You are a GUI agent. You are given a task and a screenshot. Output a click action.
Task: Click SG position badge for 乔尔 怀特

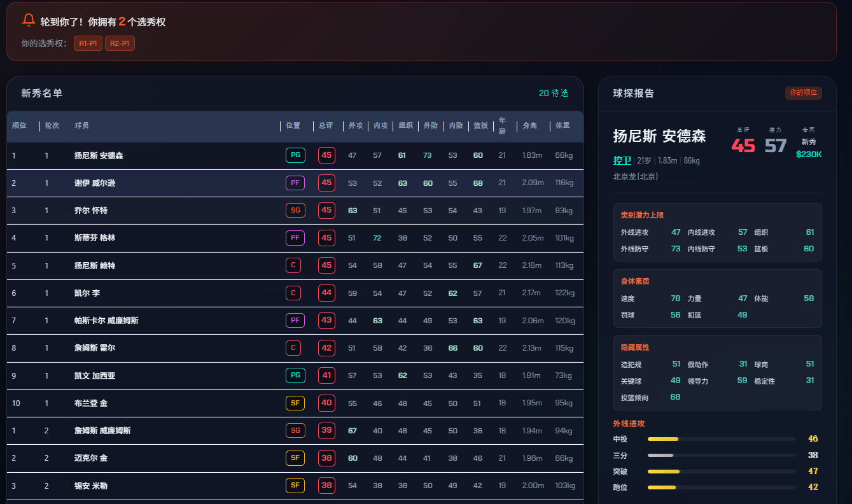click(x=295, y=211)
